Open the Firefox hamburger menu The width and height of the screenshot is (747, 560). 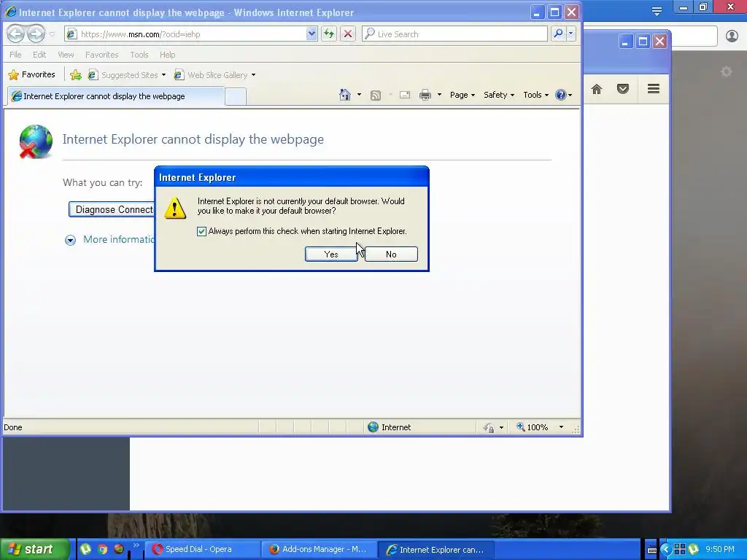(x=654, y=88)
